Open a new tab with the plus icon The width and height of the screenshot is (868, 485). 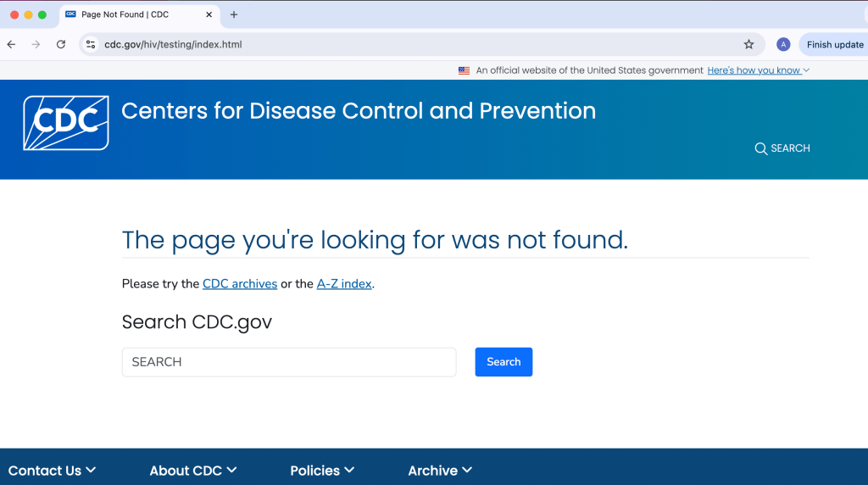pos(234,14)
